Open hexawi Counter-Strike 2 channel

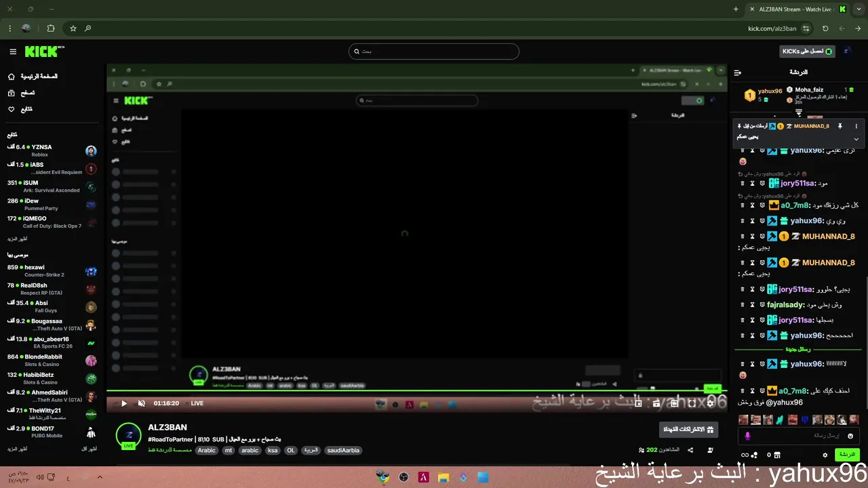point(52,270)
